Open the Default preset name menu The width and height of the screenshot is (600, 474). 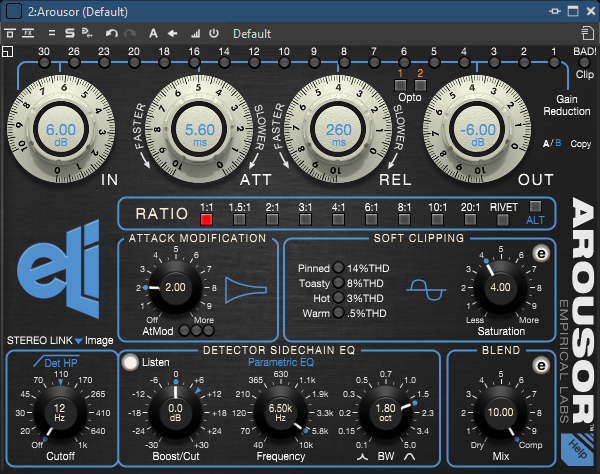point(252,33)
